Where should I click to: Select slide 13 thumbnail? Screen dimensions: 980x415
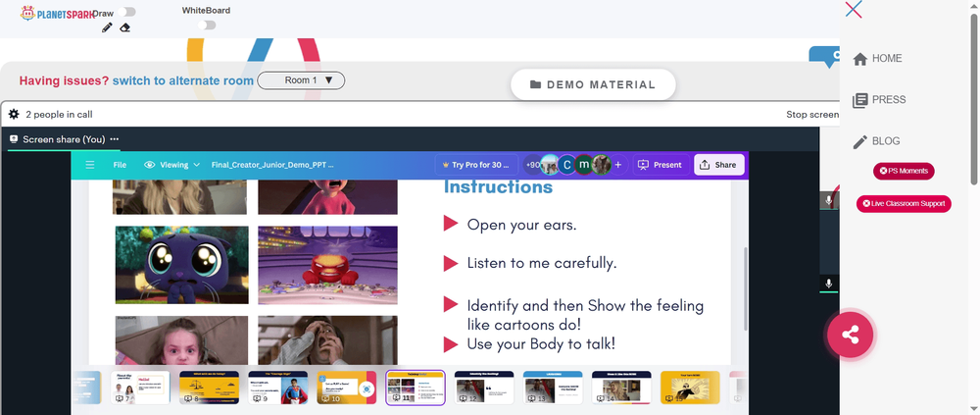point(553,388)
